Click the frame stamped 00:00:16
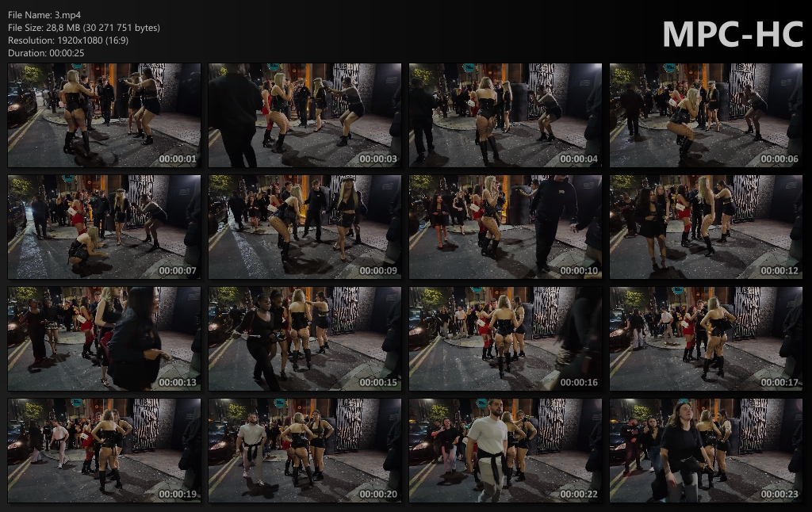Screen dimensions: 812x512 (x=505, y=338)
